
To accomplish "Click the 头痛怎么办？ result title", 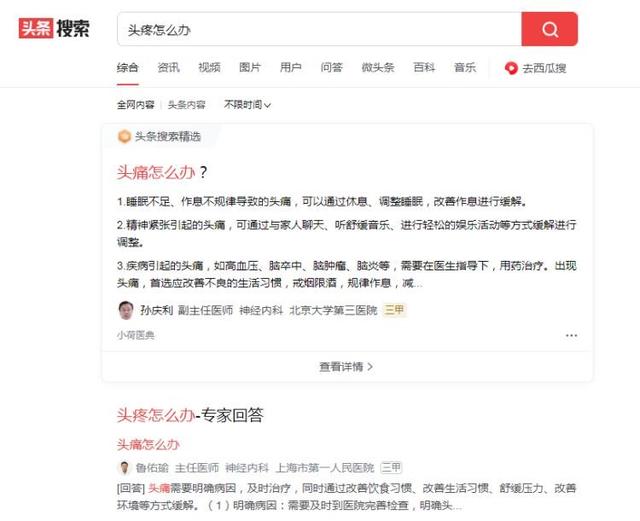I will (162, 172).
